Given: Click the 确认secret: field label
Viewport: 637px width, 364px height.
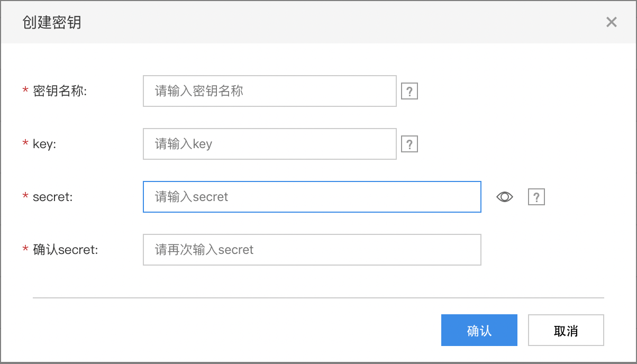Looking at the screenshot, I should [66, 250].
